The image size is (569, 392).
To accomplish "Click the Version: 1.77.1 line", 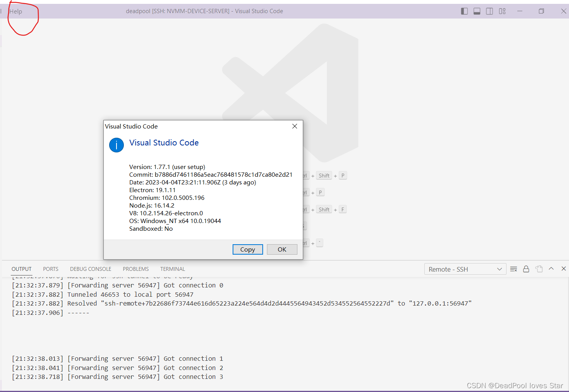I will pos(167,167).
